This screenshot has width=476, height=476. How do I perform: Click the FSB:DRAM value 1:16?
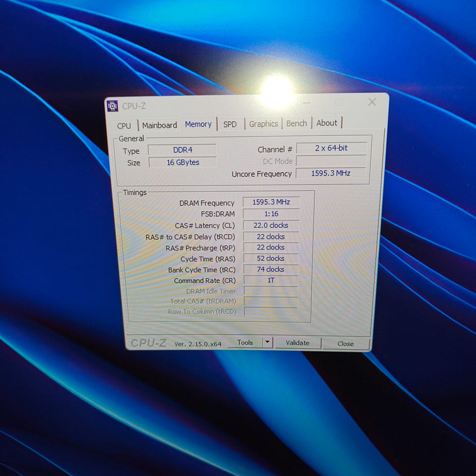tap(271, 214)
